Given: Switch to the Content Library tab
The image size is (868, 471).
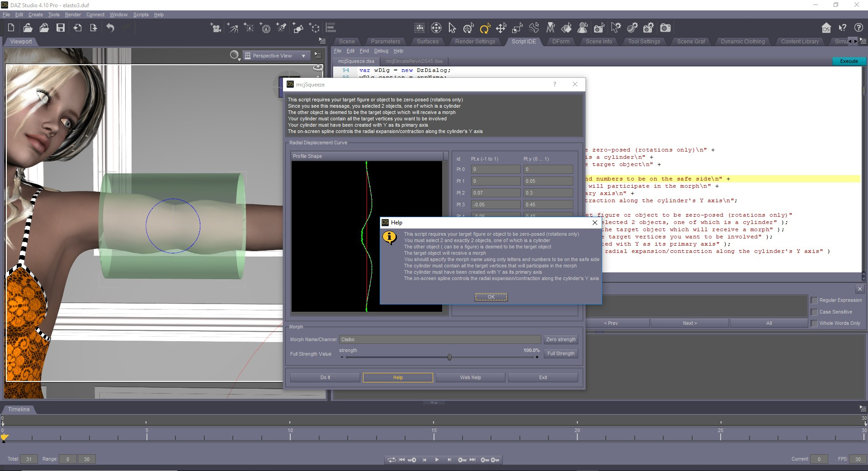Looking at the screenshot, I should 800,42.
